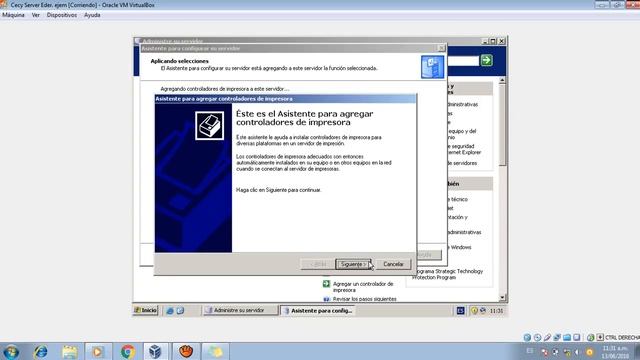Open the Revisar los pasos siguientes link
Viewport: 640px width, 360px height.
click(364, 299)
